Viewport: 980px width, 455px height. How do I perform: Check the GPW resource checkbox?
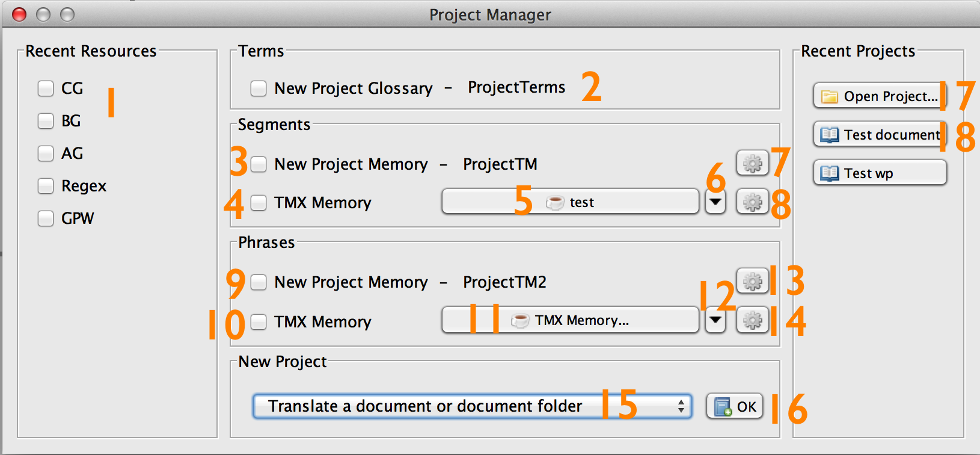pyautogui.click(x=46, y=218)
